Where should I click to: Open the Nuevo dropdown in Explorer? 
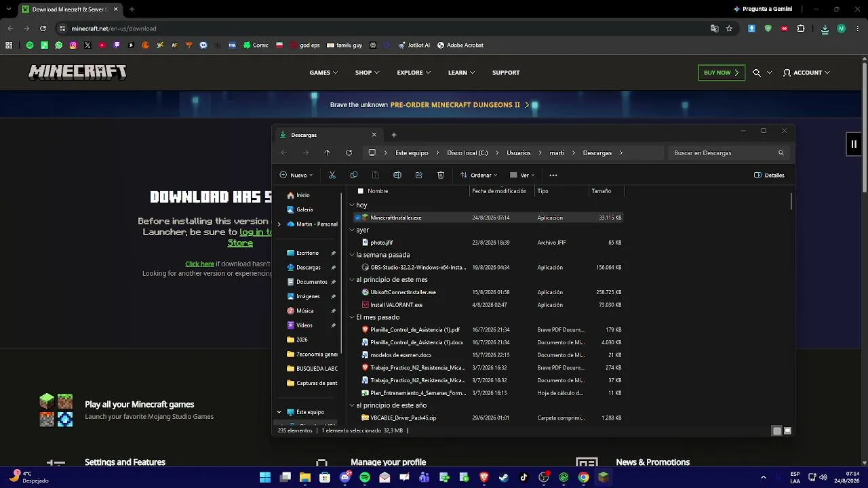click(x=296, y=175)
